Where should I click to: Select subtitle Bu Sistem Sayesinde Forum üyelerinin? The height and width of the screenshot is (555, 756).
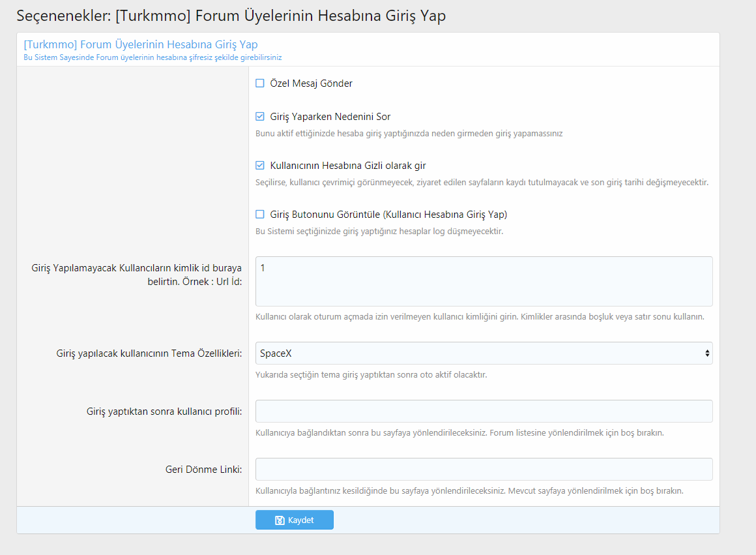(153, 57)
